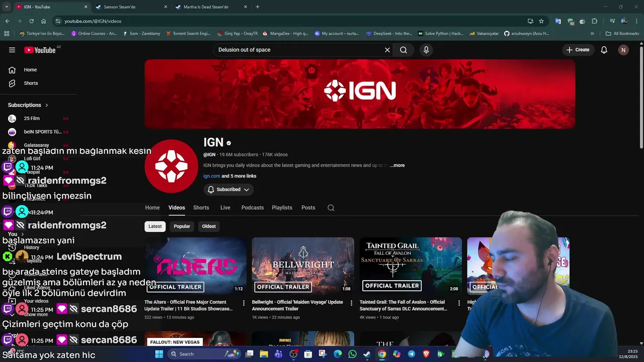Open the Fallout: New Vegas video thumbnail

pos(195,339)
